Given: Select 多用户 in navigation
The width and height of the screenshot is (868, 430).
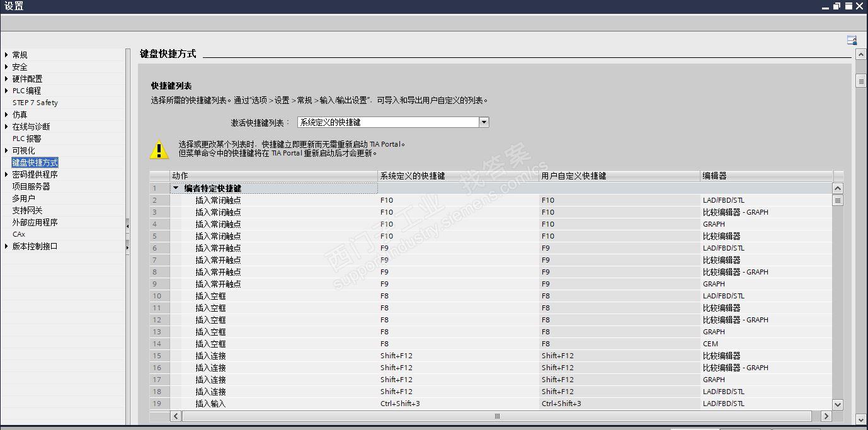Looking at the screenshot, I should pos(23,198).
